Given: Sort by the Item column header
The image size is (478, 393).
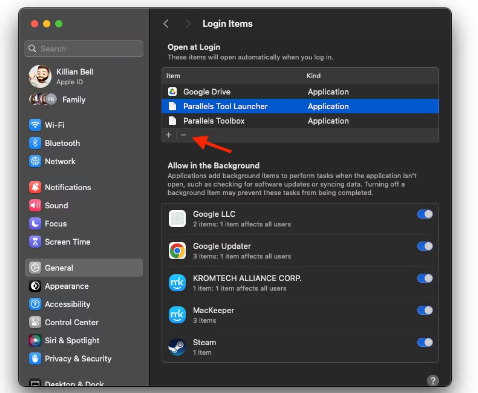Looking at the screenshot, I should click(x=173, y=76).
